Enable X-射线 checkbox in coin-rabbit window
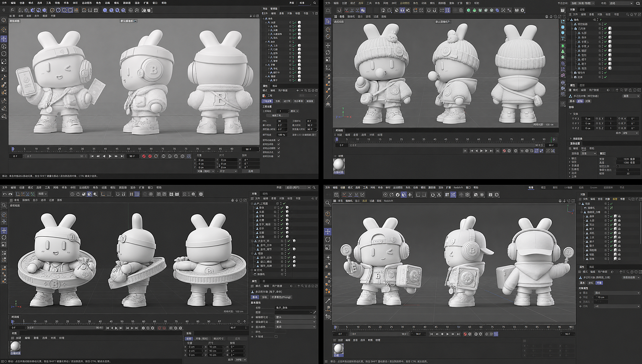642x364 pixels. [275, 336]
